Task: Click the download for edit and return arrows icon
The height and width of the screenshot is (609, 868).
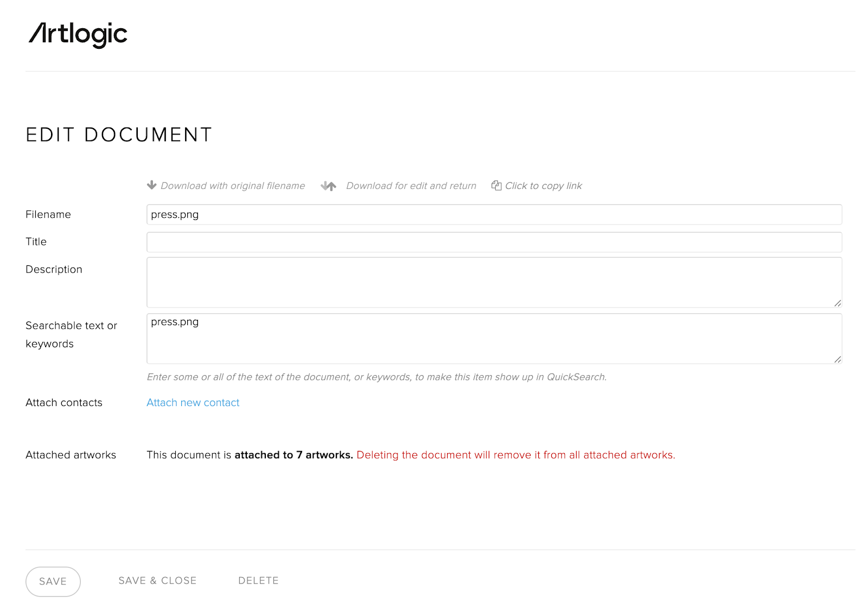Action: click(328, 186)
